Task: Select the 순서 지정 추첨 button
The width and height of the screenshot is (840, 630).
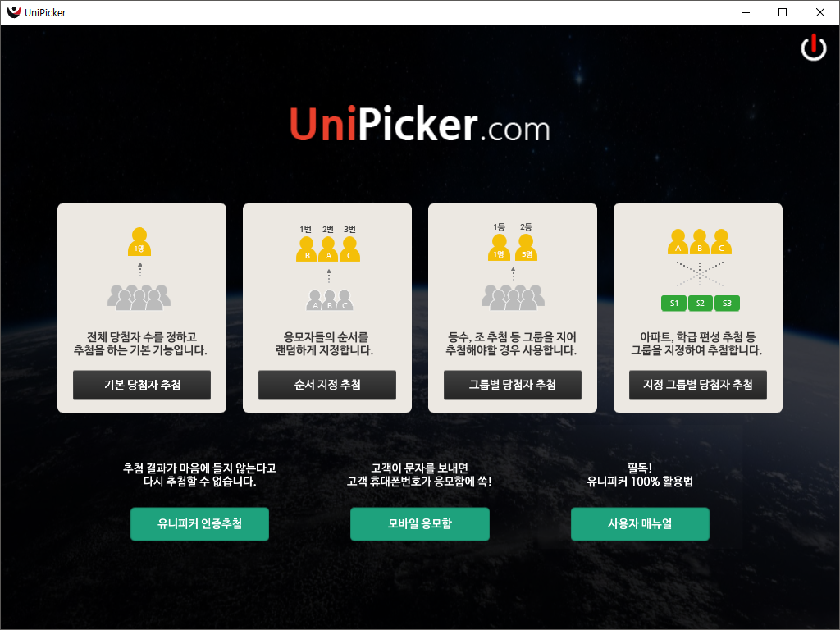Action: 327,385
